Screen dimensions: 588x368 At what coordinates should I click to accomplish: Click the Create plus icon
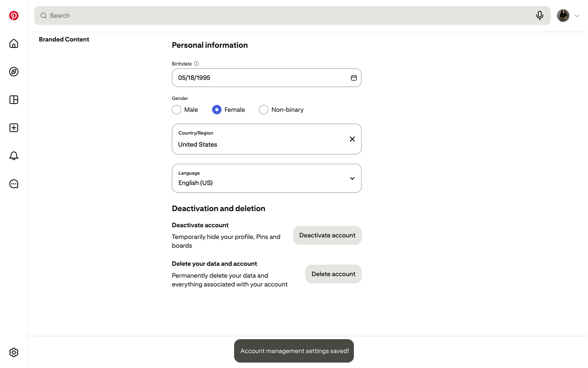coord(14,128)
